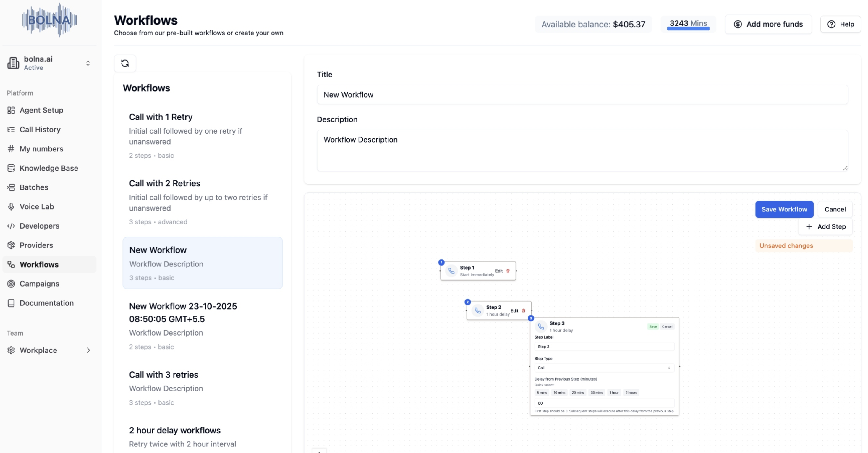Screen dimensions: 868x453
Task: Click the refresh workflows icon button
Action: click(125, 63)
